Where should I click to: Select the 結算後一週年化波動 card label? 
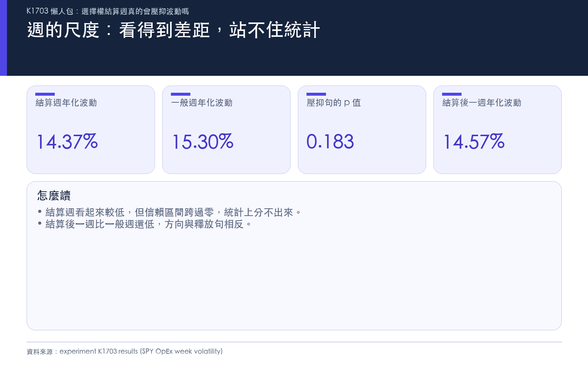tap(482, 103)
